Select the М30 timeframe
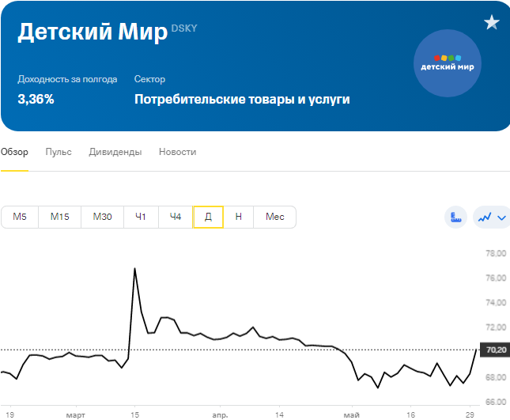510x420 pixels. [x=103, y=217]
